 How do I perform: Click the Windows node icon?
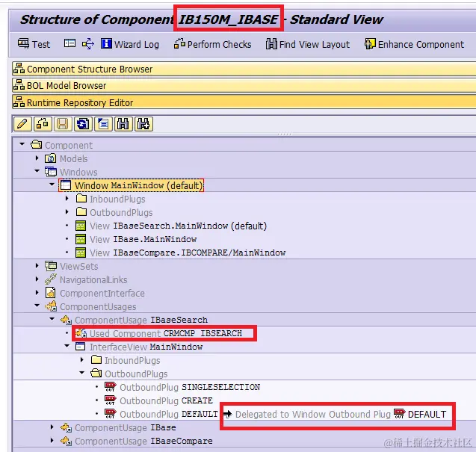(51, 172)
